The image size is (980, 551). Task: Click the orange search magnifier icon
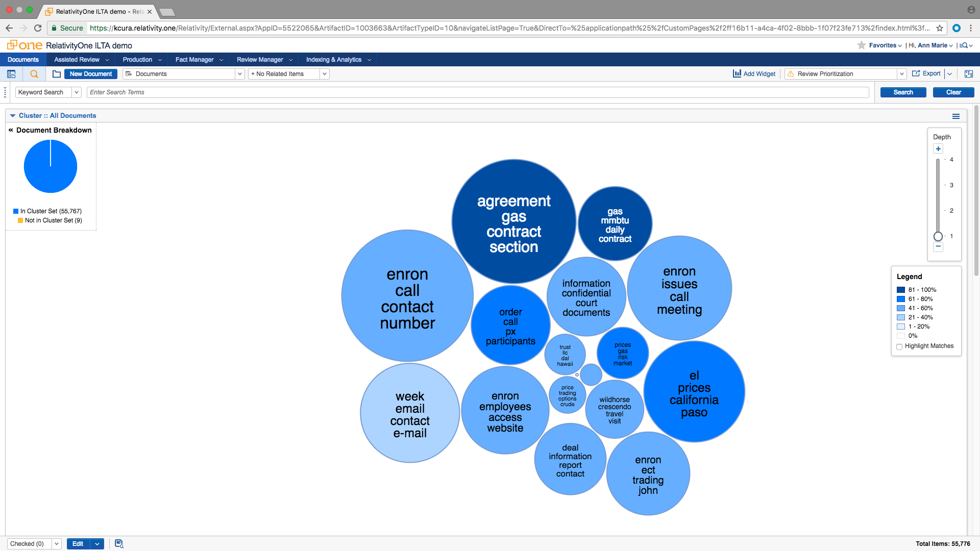[x=34, y=74]
